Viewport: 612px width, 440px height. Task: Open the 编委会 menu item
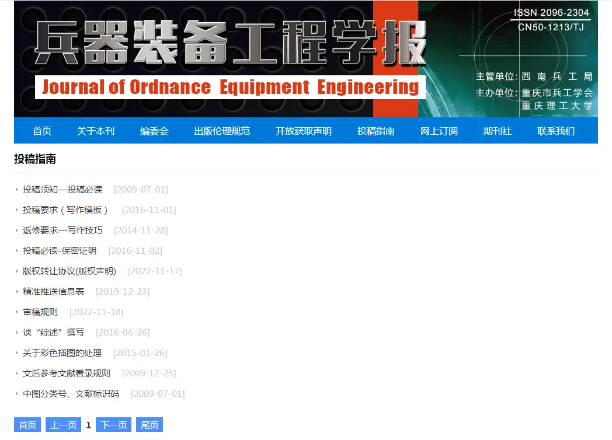(154, 131)
